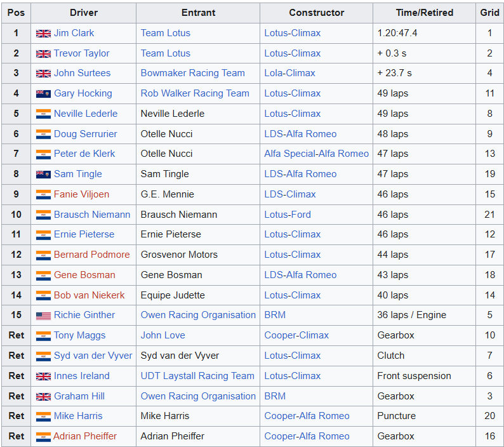Open the Trevor Taylor link
504x447 pixels.
tap(82, 53)
